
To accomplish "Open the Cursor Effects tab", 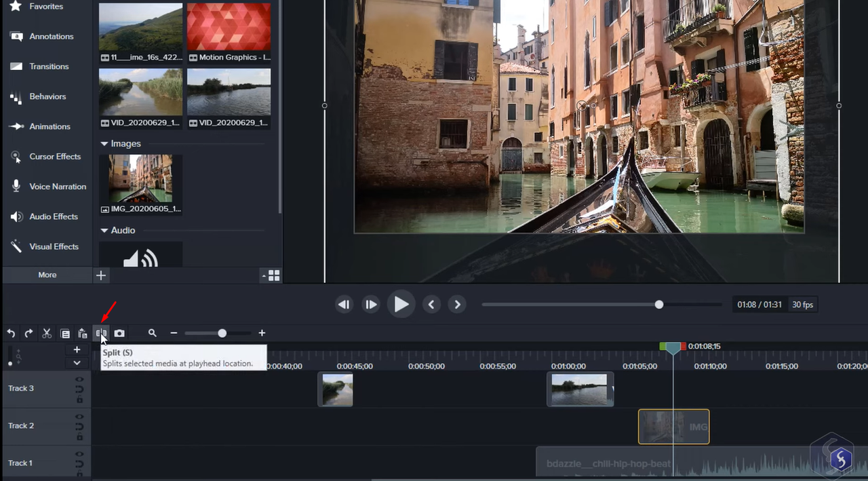I will click(x=45, y=157).
